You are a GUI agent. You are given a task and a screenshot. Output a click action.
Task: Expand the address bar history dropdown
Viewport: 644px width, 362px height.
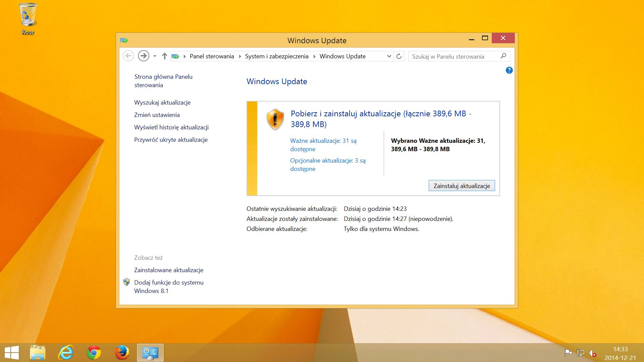coord(389,56)
